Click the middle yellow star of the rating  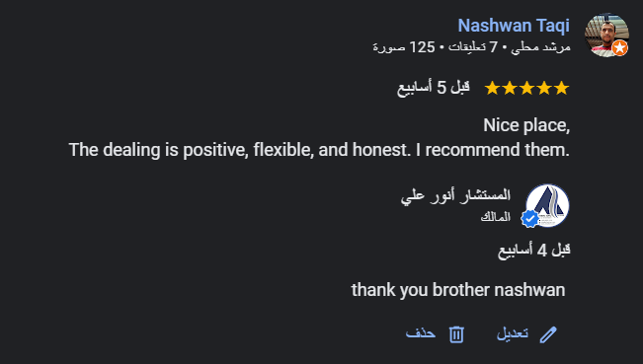(526, 88)
